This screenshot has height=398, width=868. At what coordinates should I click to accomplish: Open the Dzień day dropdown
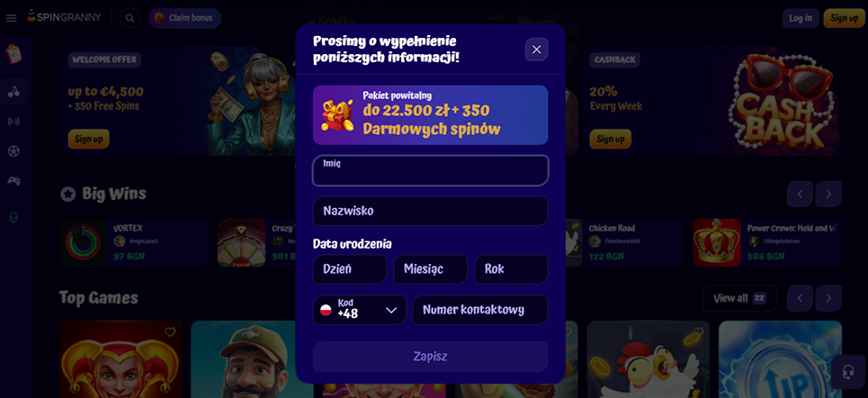[x=349, y=269]
